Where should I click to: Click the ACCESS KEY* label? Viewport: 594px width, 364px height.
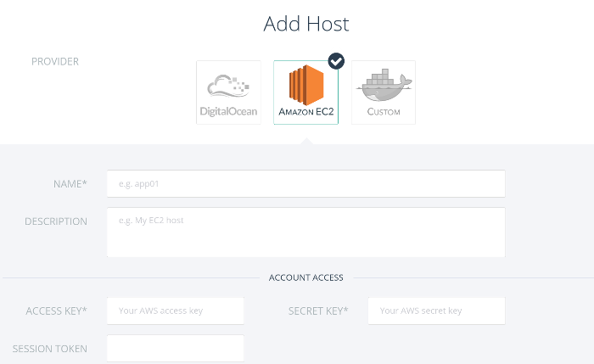(57, 311)
